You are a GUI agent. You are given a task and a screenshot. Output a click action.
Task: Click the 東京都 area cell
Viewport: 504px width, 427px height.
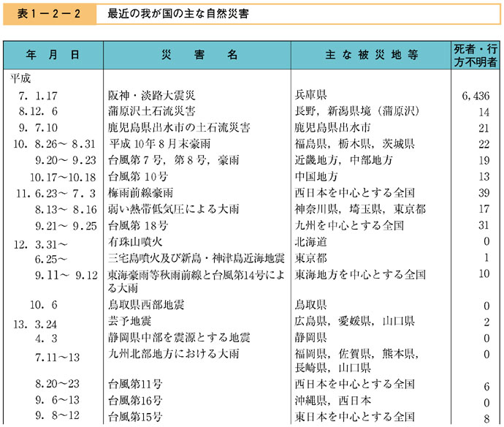311,258
